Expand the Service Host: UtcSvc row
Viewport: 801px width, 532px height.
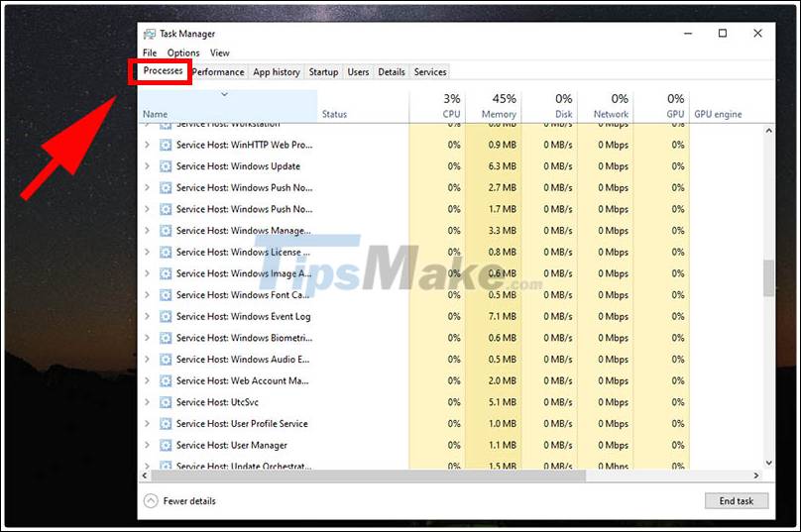pyautogui.click(x=147, y=402)
